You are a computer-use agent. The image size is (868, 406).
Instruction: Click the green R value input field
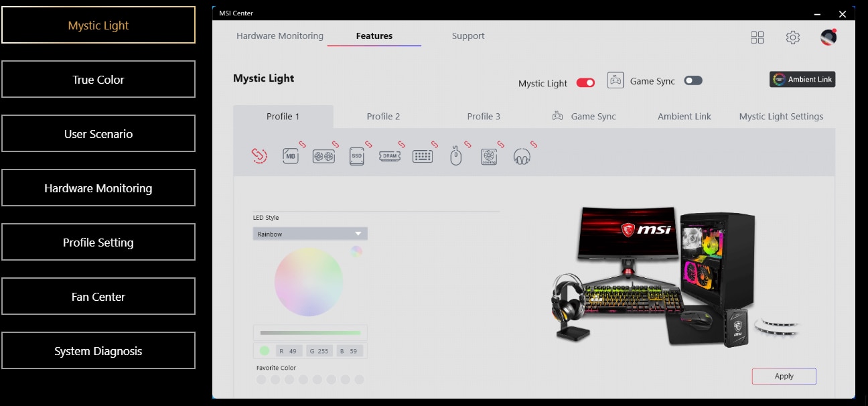[x=289, y=351]
